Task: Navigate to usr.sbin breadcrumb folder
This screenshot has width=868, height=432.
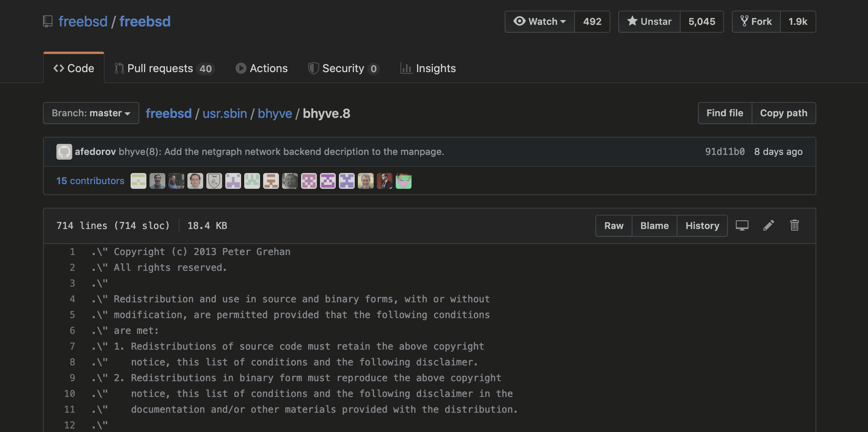Action: [x=224, y=114]
